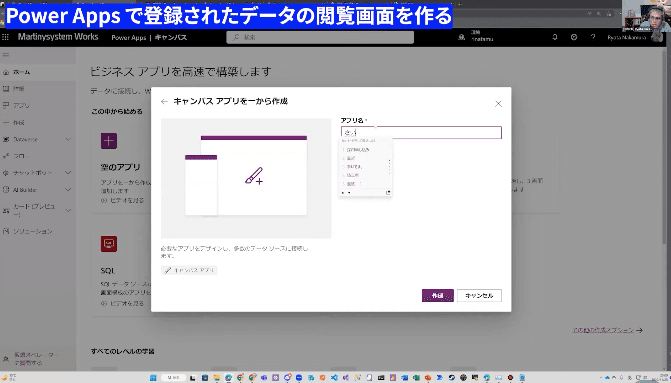671x383 pixels.
Task: Click the canvas app preview image
Action: point(246,178)
